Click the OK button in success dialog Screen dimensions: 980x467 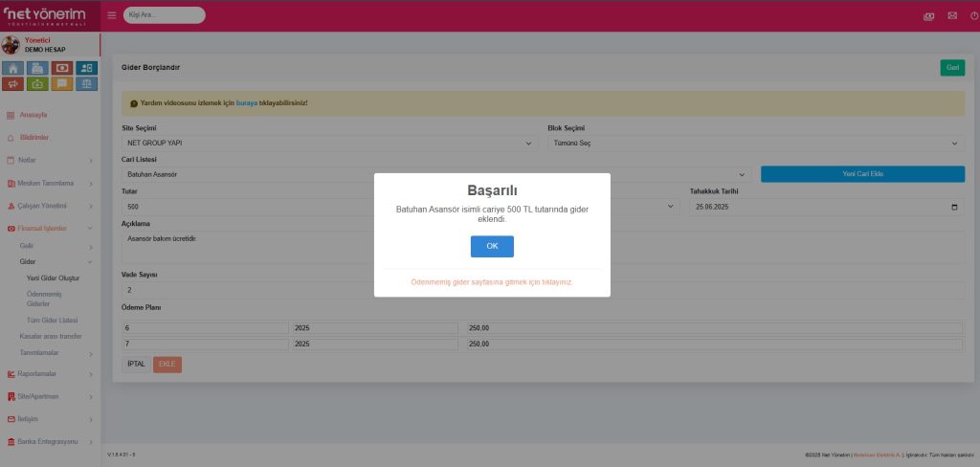click(492, 246)
